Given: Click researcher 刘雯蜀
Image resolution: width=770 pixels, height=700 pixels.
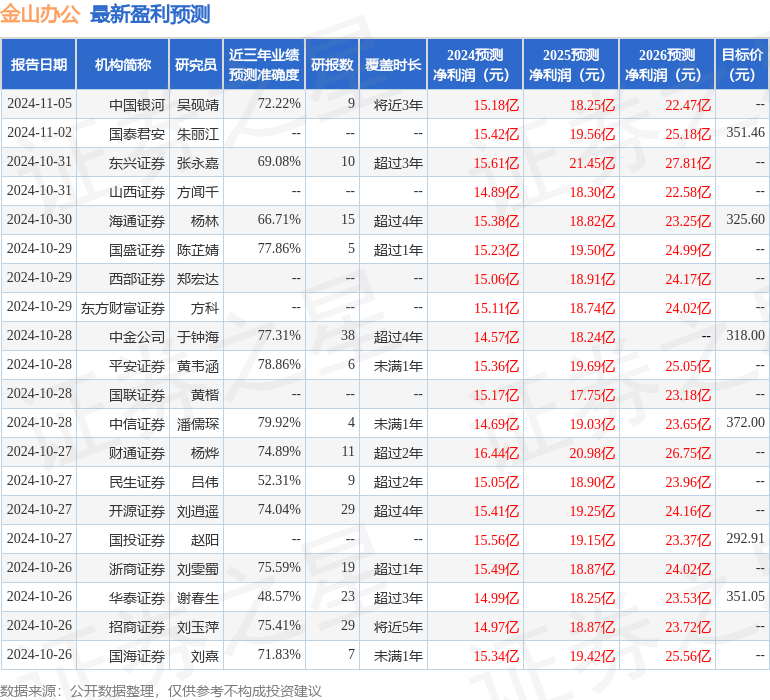Looking at the screenshot, I should click(x=198, y=568).
